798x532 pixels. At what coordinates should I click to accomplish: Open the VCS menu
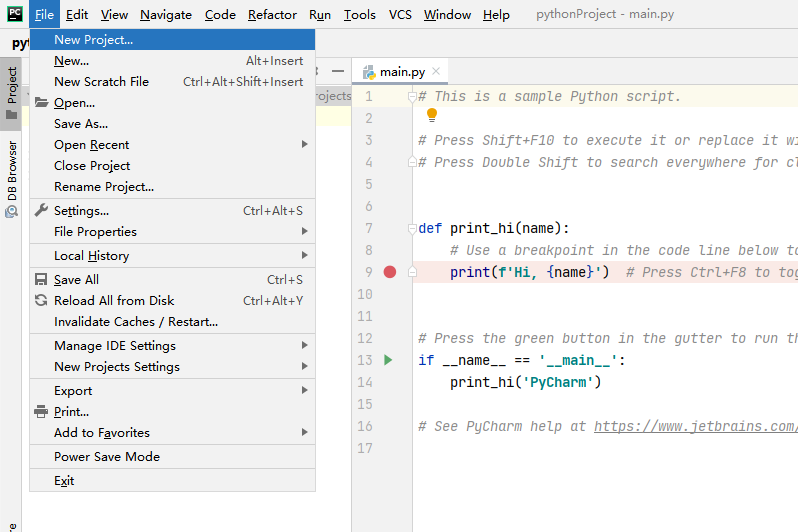pyautogui.click(x=400, y=15)
